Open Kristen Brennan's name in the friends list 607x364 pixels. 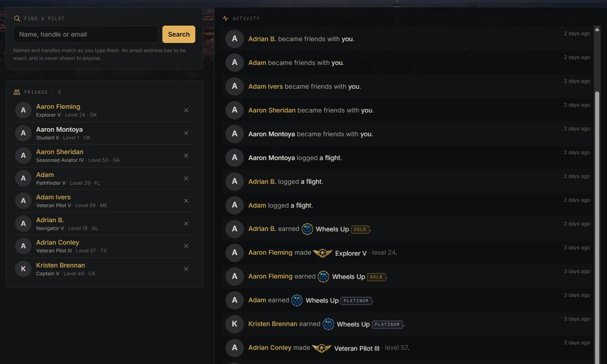pyautogui.click(x=60, y=265)
